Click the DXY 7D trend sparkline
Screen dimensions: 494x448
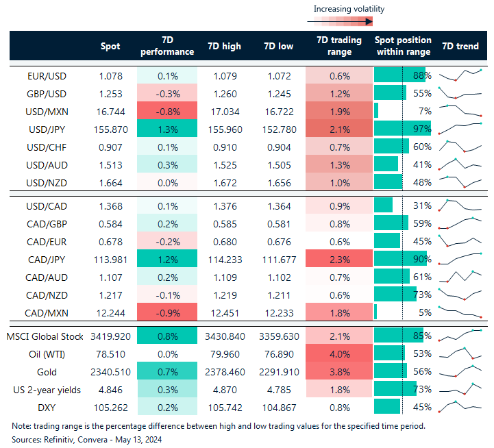[460, 407]
